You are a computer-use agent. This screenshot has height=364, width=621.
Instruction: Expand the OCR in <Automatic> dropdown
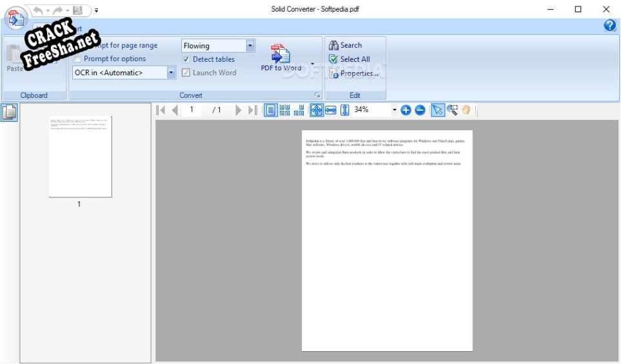[x=171, y=73]
